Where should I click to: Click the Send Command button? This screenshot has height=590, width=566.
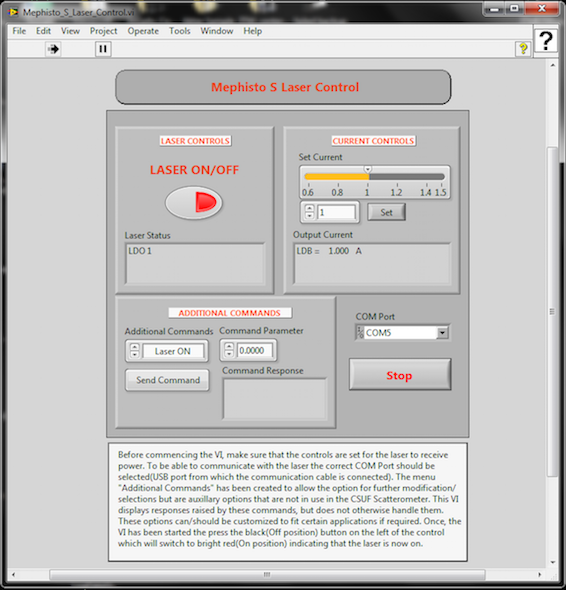click(x=167, y=380)
